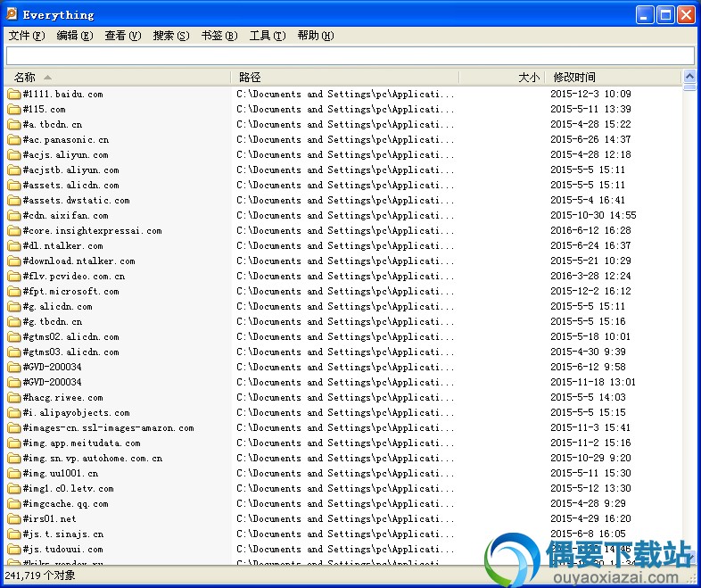Select folder icon of #hacg.riwee.com
Screen dimensions: 701x588
coord(14,398)
